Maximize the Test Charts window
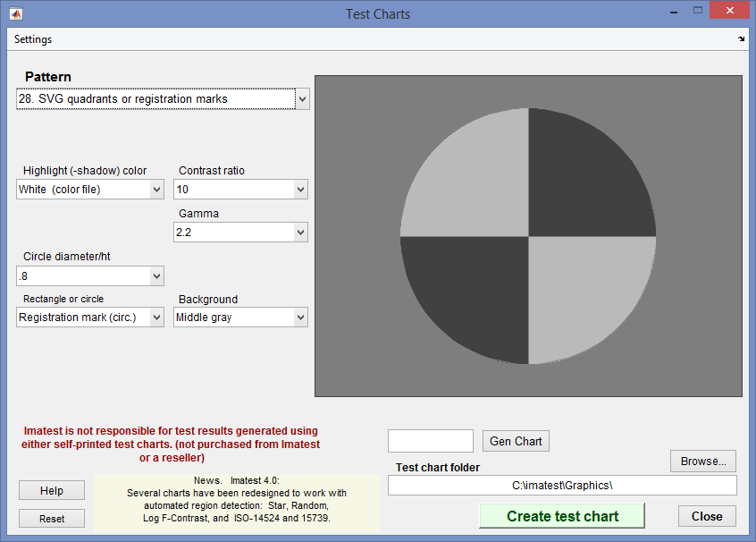Viewport: 756px width, 542px height. click(698, 11)
